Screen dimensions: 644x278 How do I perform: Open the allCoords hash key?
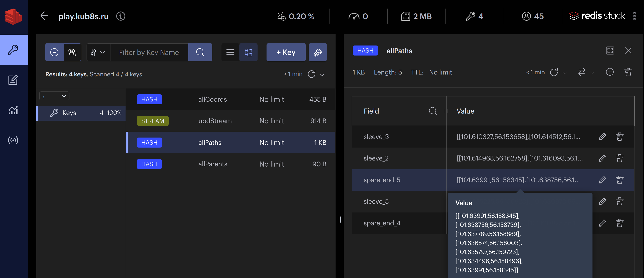coord(230,99)
